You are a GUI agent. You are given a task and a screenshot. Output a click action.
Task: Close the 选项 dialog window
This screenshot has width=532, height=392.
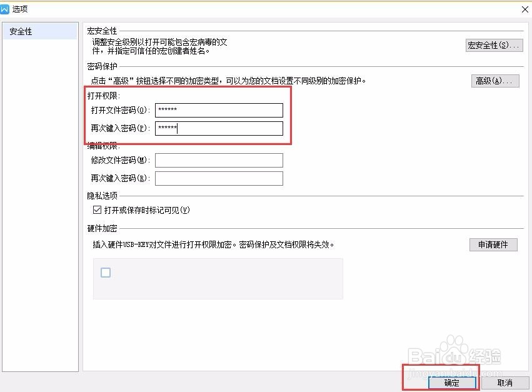(x=525, y=9)
